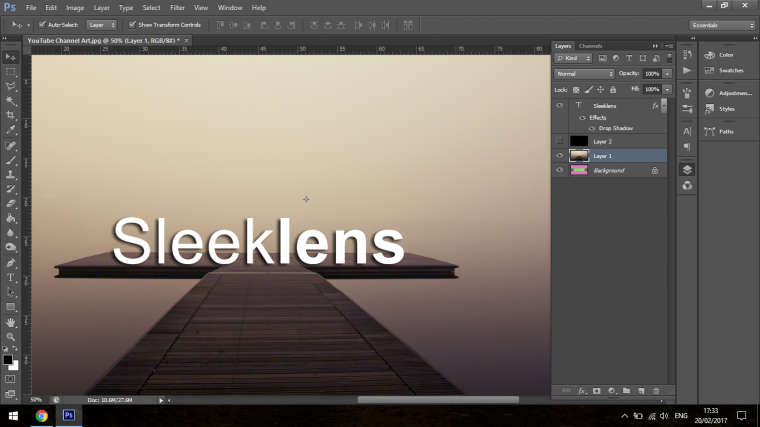Select the Clone Stamp tool

pyautogui.click(x=10, y=175)
